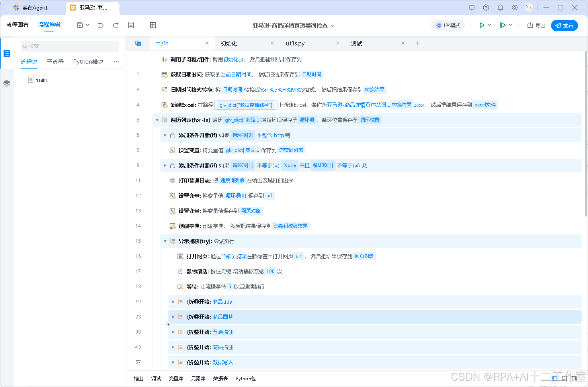The image size is (588, 387).
Task: Select the 流程块 tab
Action: (29, 62)
